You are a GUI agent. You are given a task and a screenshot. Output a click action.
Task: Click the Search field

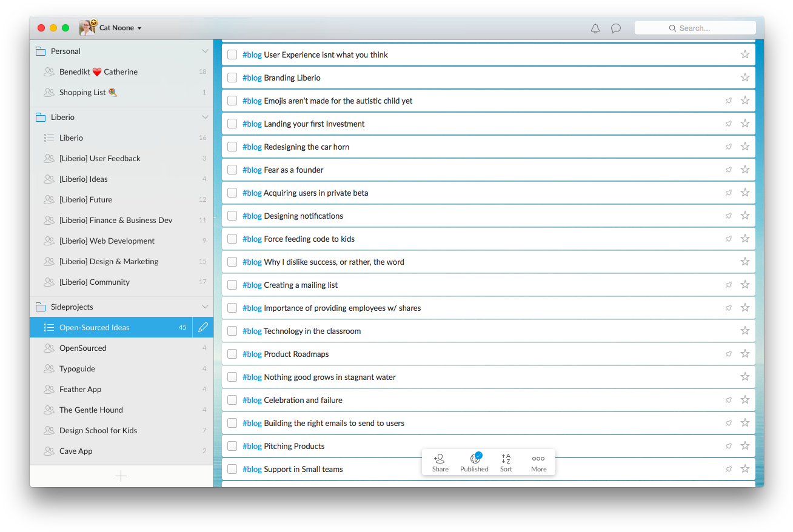click(695, 28)
